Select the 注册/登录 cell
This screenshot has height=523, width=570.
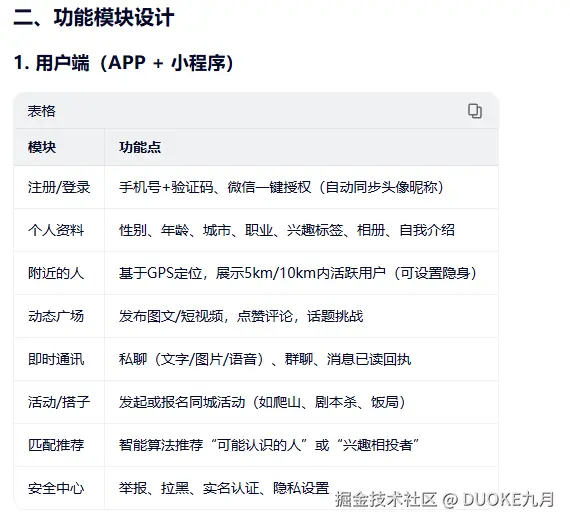(x=59, y=188)
